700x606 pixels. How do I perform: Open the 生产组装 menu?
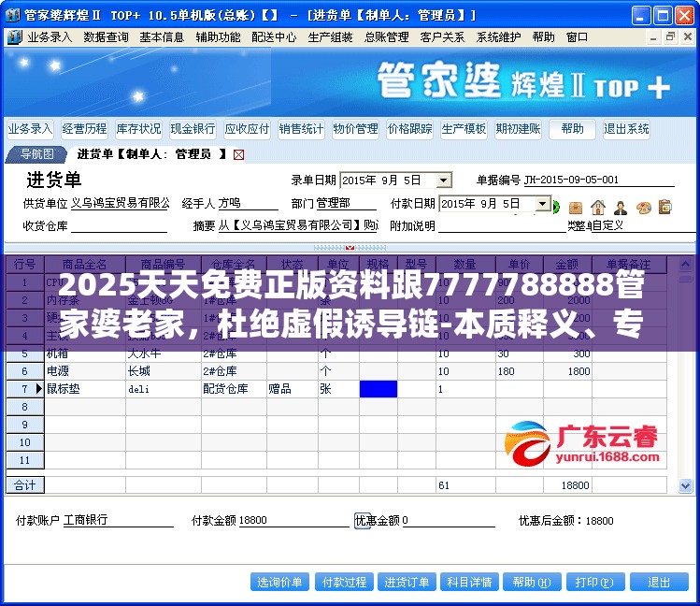330,37
